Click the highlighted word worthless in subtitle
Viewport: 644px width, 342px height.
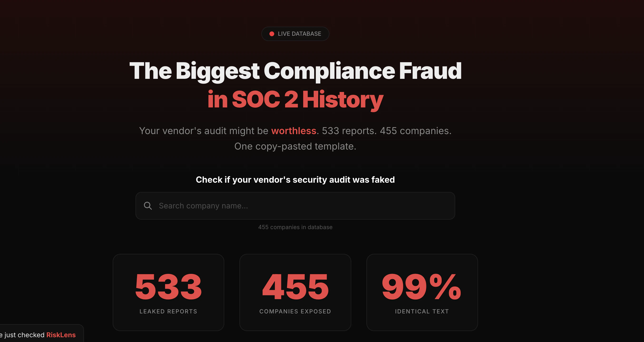click(x=294, y=131)
